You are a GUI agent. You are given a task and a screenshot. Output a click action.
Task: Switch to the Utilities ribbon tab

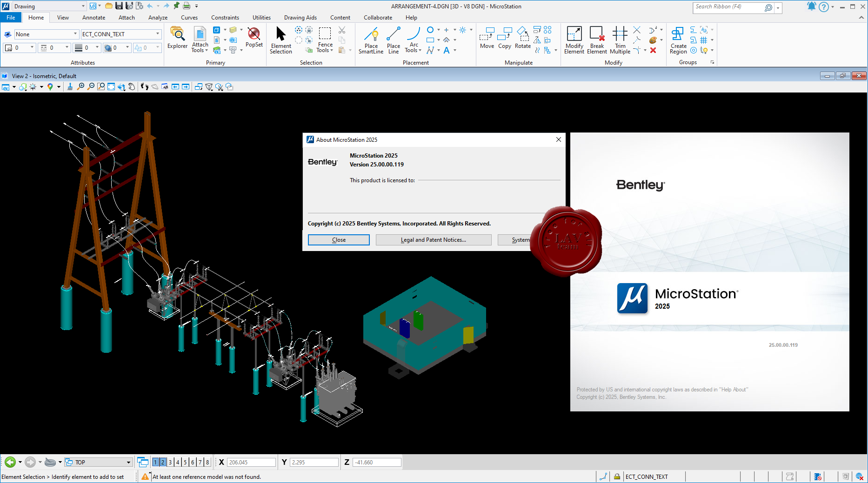point(261,18)
